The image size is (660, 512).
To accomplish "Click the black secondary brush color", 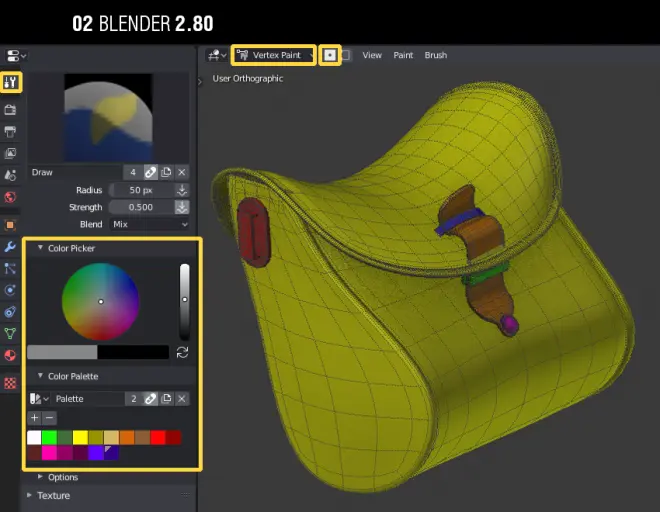I will tap(133, 352).
